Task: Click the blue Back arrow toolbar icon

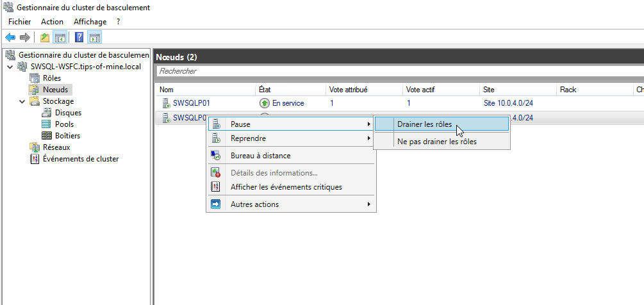Action: click(x=10, y=38)
